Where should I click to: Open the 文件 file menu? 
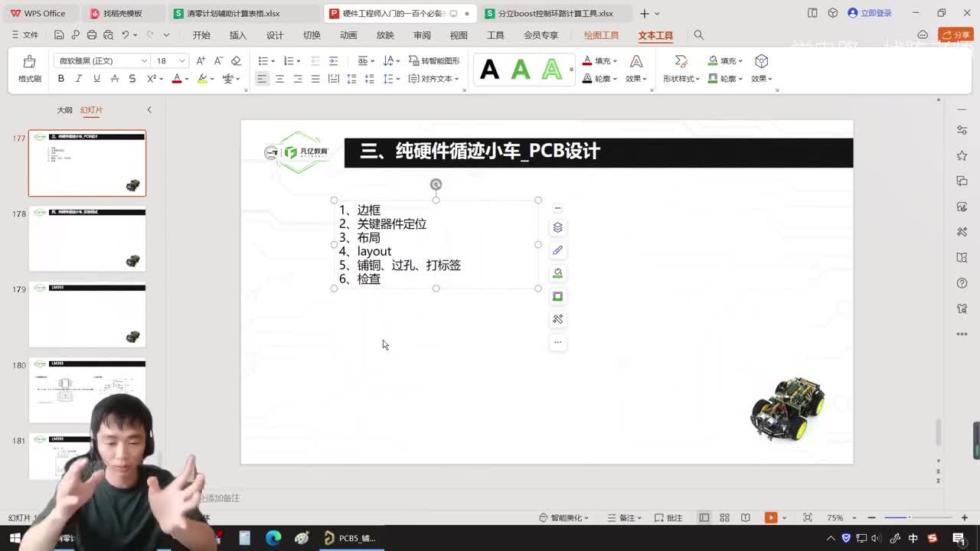[x=24, y=35]
